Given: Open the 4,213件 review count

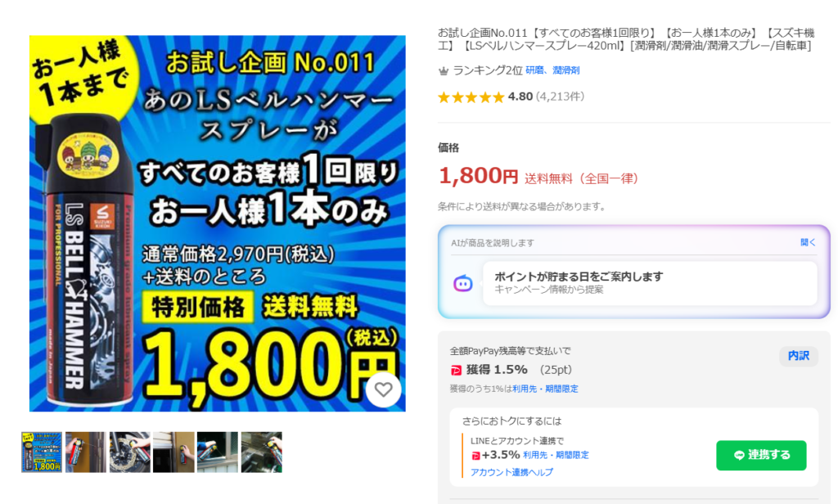Looking at the screenshot, I should click(560, 97).
